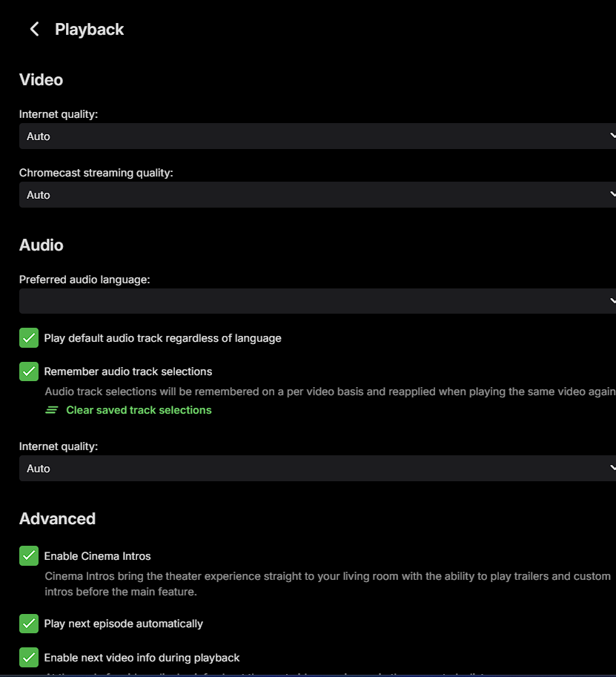Viewport: 616px width, 677px height.
Task: Click the 'Play next episode automatically' label text
Action: tap(123, 624)
